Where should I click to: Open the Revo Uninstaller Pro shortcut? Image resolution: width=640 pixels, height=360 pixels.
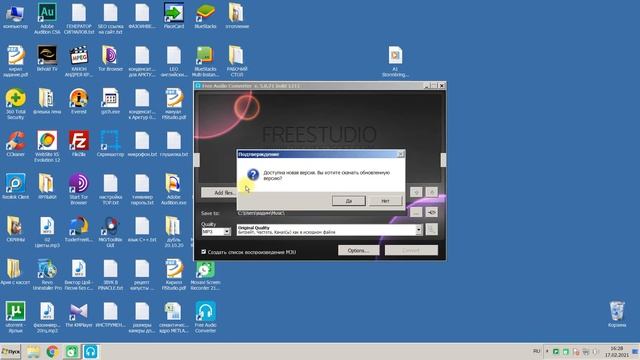pos(47,274)
